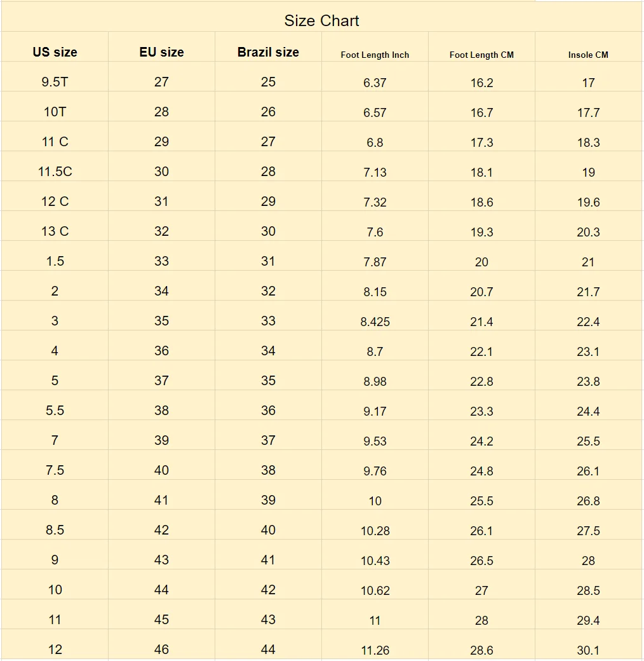644x661 pixels.
Task: Select the EU size column header
Action: 161,52
